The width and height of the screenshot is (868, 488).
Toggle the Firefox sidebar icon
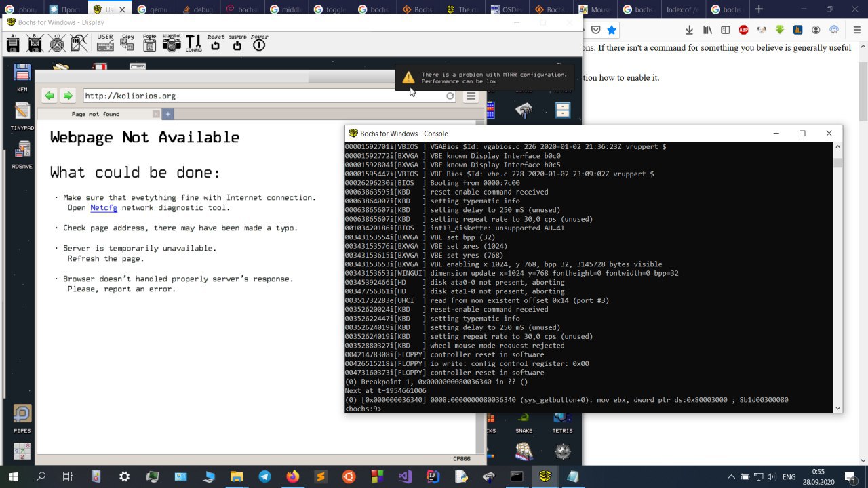pyautogui.click(x=726, y=30)
